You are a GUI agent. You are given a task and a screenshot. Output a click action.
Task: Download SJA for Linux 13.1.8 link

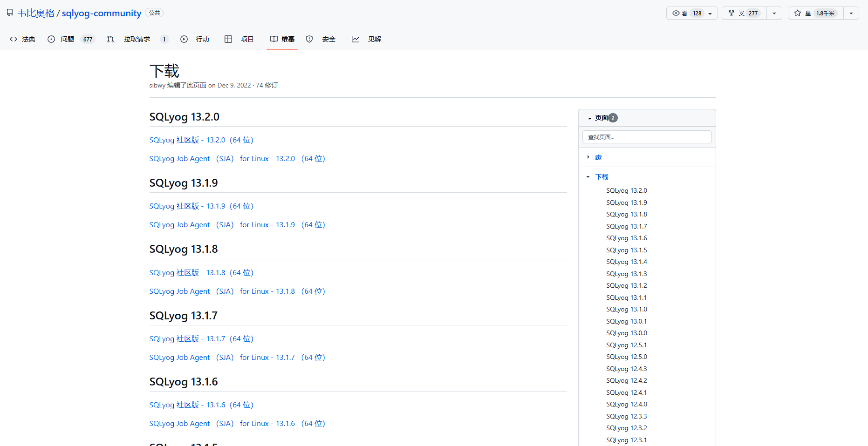pyautogui.click(x=237, y=291)
